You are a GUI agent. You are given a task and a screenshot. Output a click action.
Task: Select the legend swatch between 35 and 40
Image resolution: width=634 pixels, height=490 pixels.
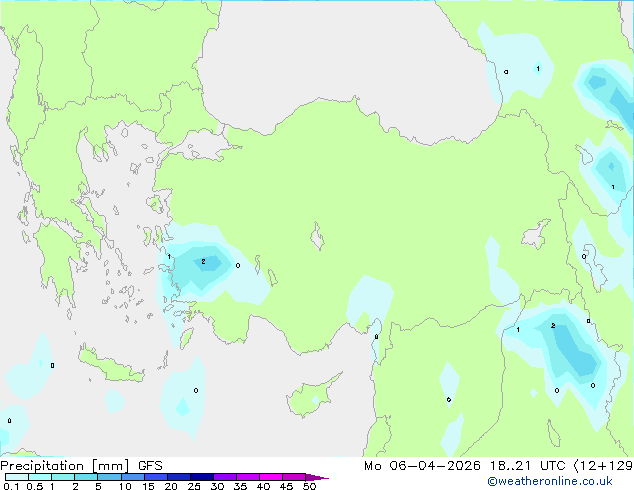click(x=248, y=477)
